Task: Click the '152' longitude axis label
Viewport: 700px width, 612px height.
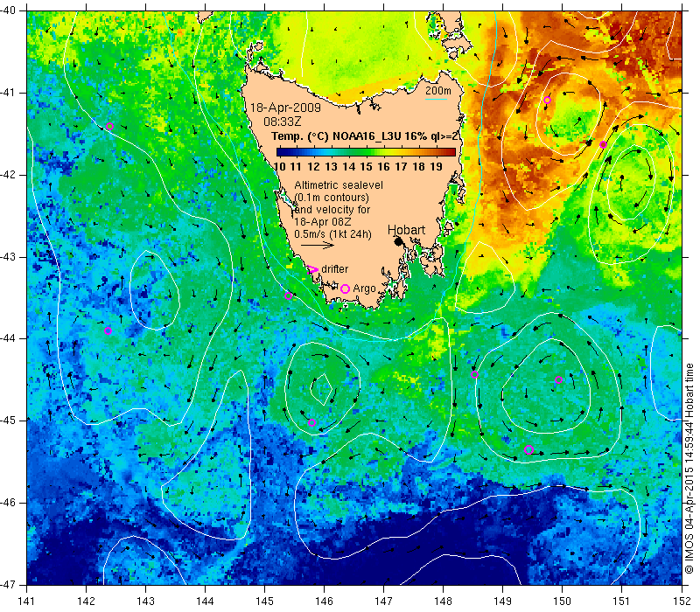Action: [682, 601]
